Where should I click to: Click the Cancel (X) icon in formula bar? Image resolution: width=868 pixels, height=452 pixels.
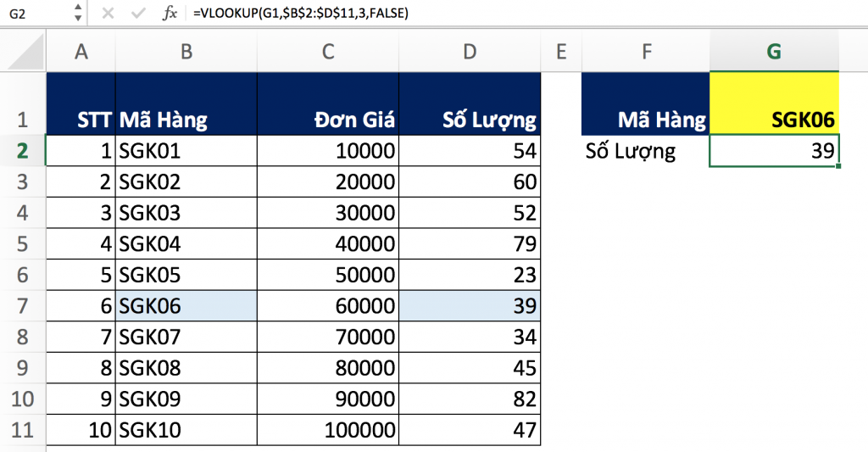point(108,13)
